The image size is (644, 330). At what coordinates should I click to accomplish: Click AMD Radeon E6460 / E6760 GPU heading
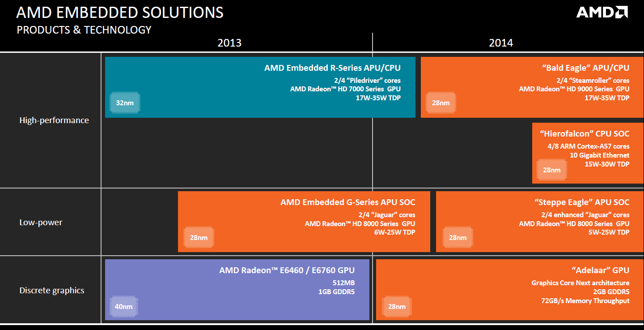point(287,270)
